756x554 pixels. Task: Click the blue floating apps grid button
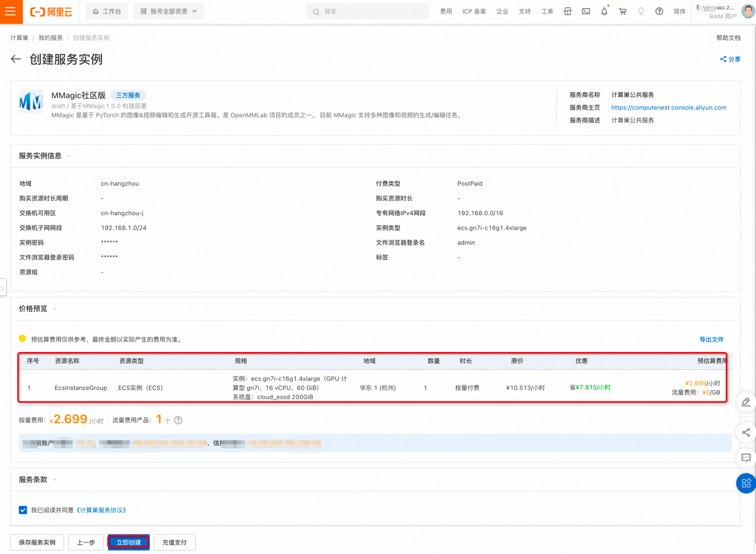tap(746, 483)
